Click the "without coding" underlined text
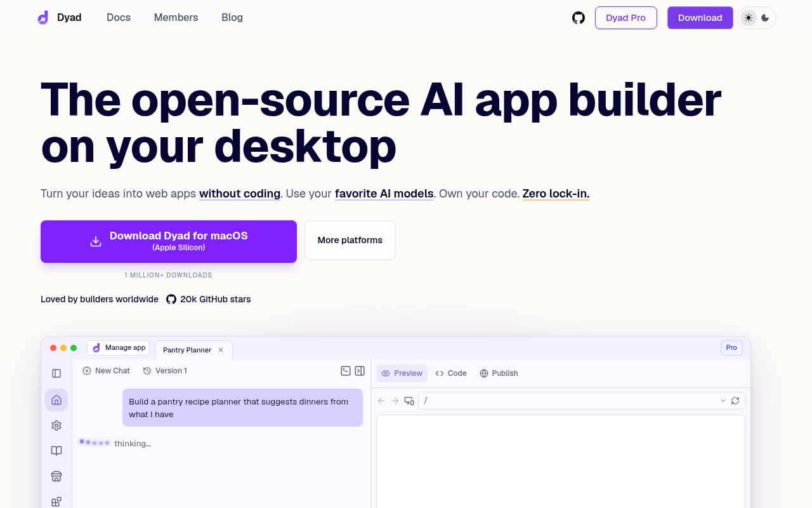 click(x=240, y=194)
